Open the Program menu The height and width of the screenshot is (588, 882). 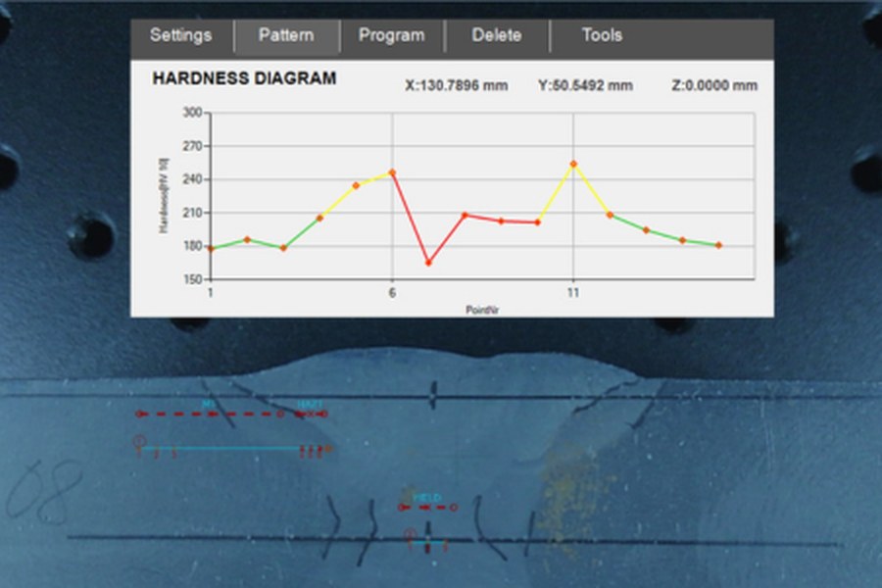coord(391,35)
